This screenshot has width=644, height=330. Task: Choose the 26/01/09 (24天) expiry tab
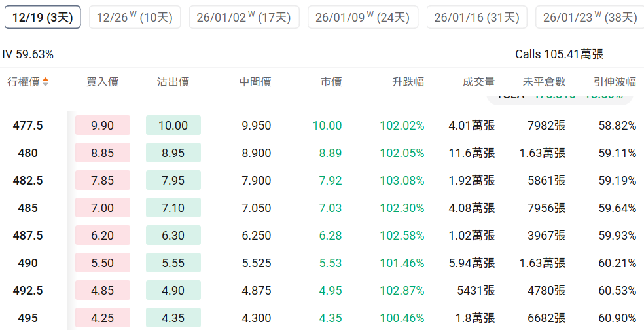tap(363, 18)
